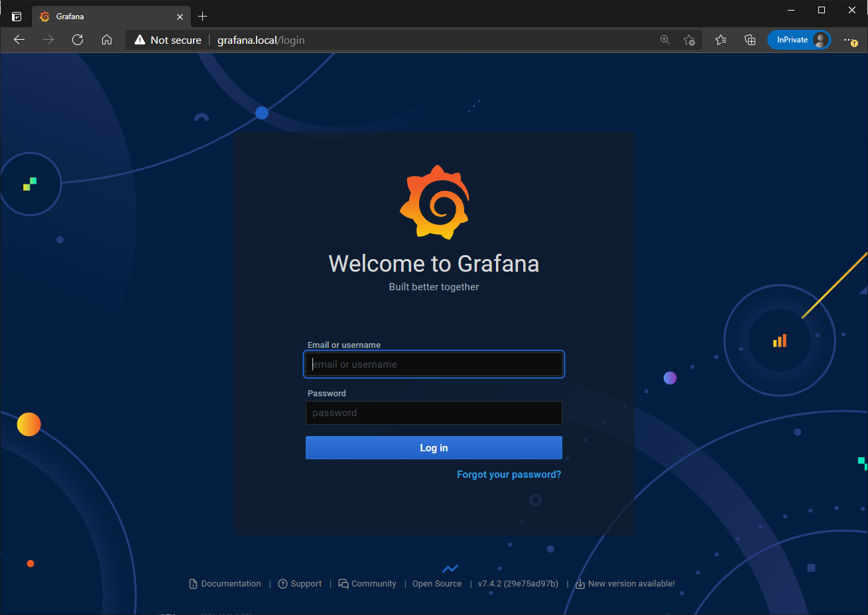Viewport: 868px width, 615px height.
Task: Click the Email or username label
Action: click(344, 345)
